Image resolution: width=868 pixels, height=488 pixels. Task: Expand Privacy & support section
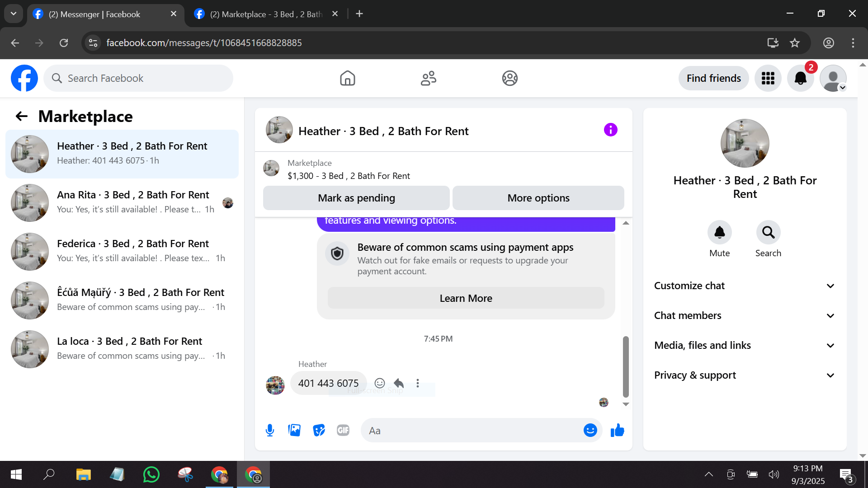coord(745,375)
